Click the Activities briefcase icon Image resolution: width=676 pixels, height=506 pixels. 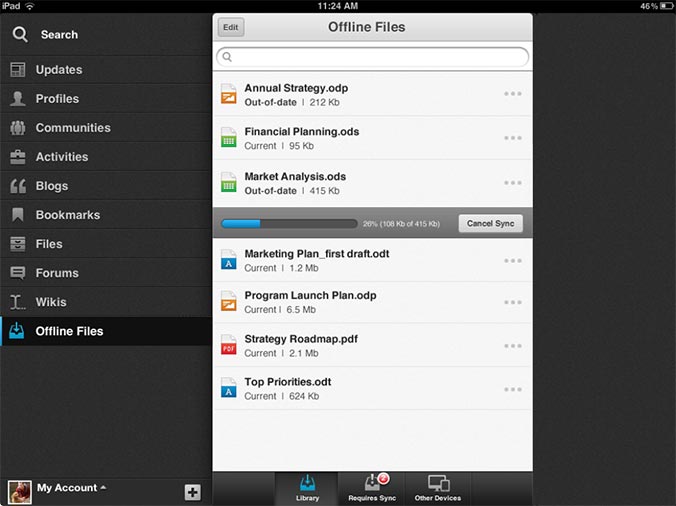[18, 157]
